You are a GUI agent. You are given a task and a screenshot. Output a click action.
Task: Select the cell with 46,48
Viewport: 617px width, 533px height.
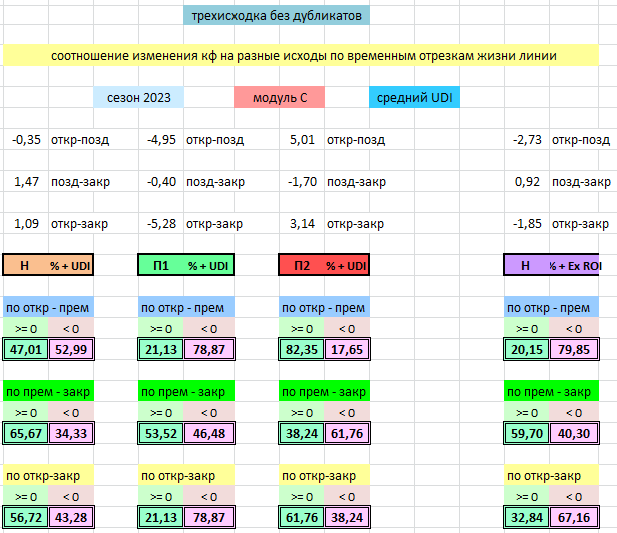[x=209, y=433]
